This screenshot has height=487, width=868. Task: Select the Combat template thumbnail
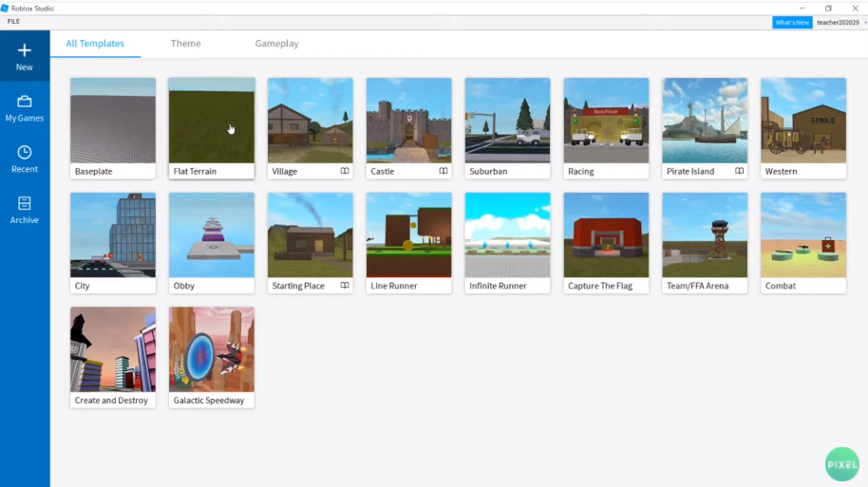[x=803, y=235]
